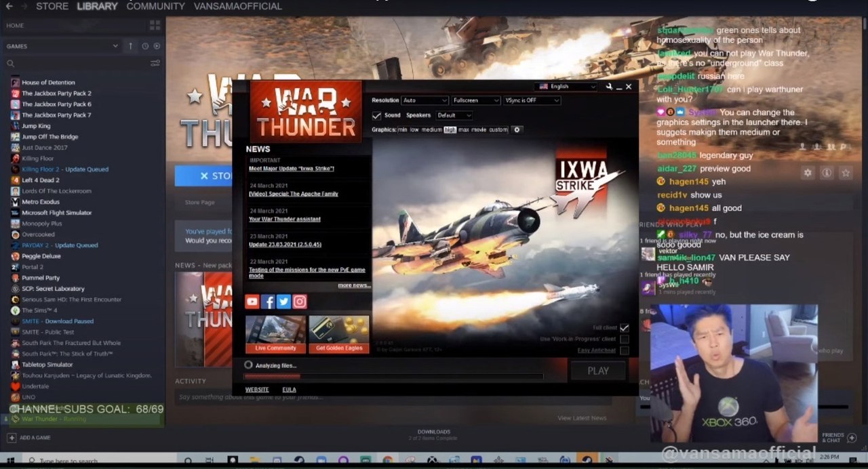This screenshot has width=868, height=469.
Task: Select Left 4 Dead 2 in games list
Action: [41, 180]
